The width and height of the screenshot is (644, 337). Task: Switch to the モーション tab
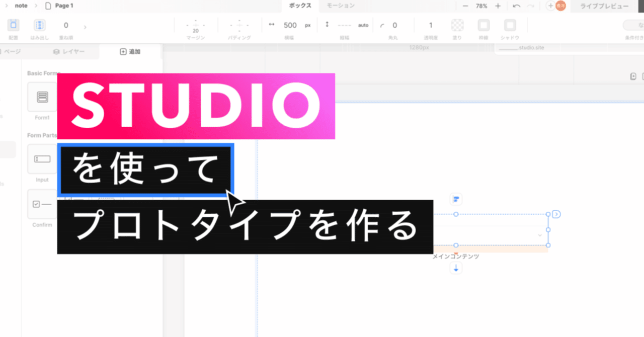tap(341, 6)
